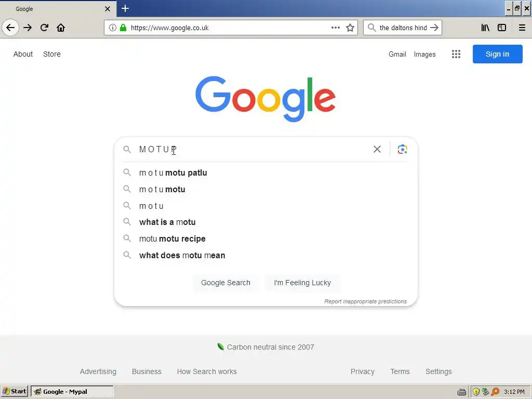Focus the Google search input field
The width and height of the screenshot is (532, 399).
[x=253, y=149]
